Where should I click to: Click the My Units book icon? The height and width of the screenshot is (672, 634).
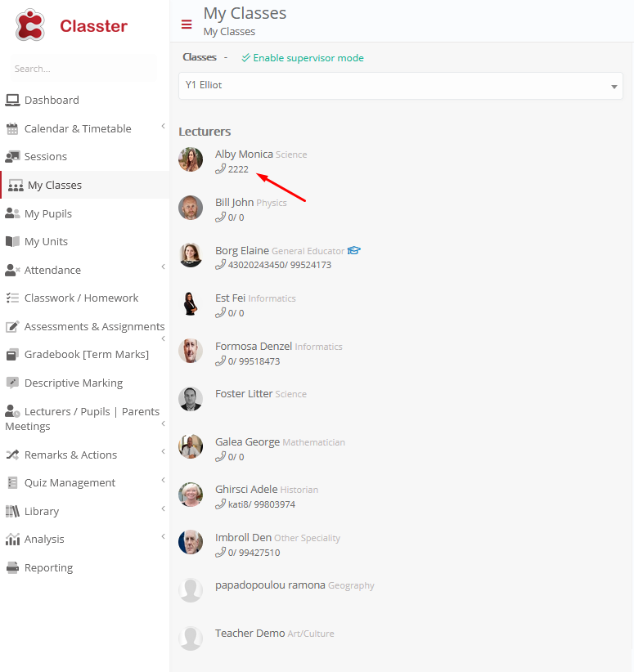pyautogui.click(x=12, y=242)
